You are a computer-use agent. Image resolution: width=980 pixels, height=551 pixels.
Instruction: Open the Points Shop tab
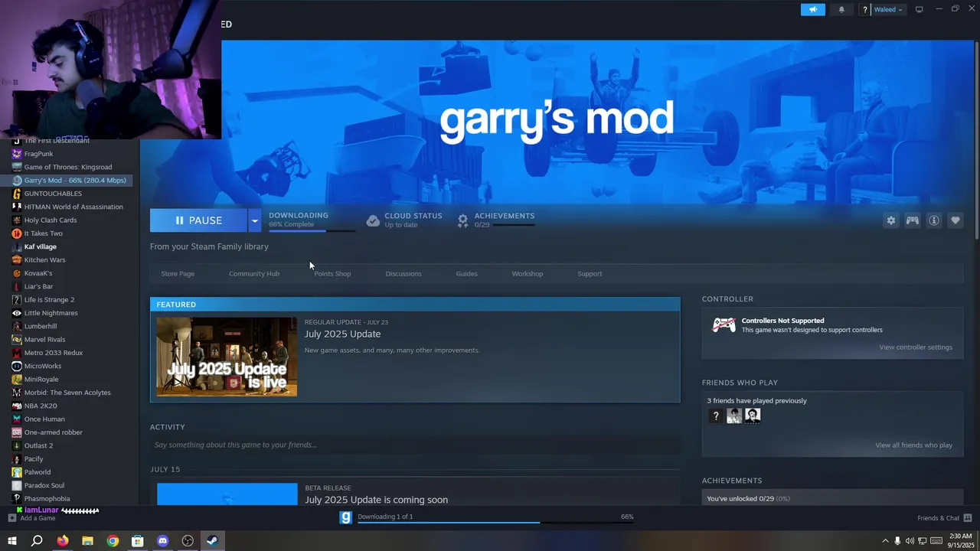point(332,274)
